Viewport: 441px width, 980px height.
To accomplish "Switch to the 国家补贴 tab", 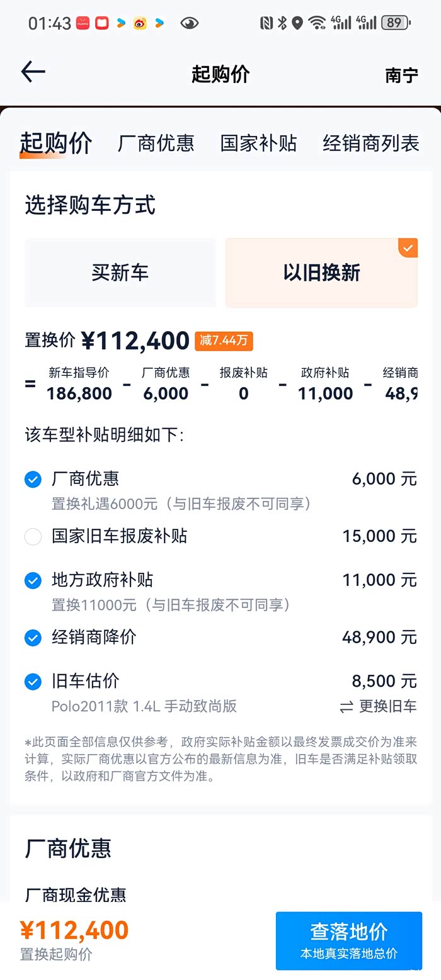I will [258, 144].
